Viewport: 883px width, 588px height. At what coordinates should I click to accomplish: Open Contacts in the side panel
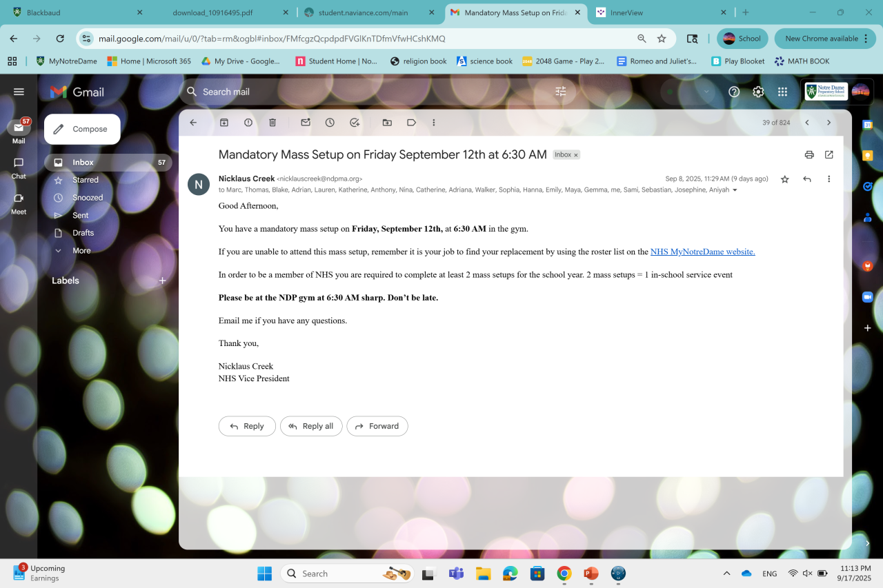click(x=868, y=217)
